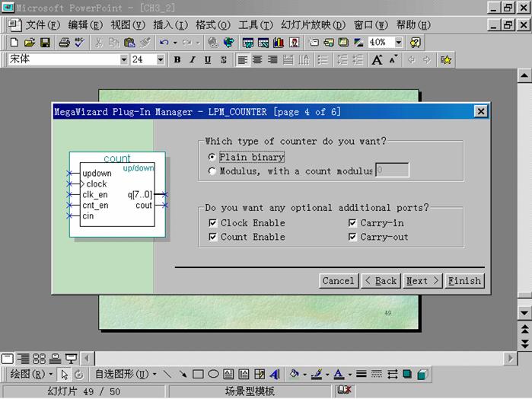Click the Print icon

pyautogui.click(x=64, y=43)
